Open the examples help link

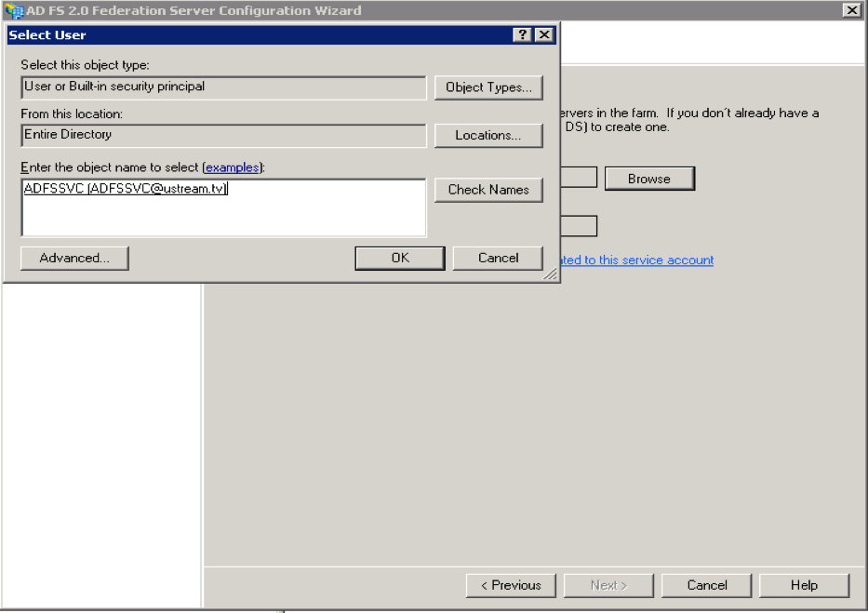pos(232,167)
